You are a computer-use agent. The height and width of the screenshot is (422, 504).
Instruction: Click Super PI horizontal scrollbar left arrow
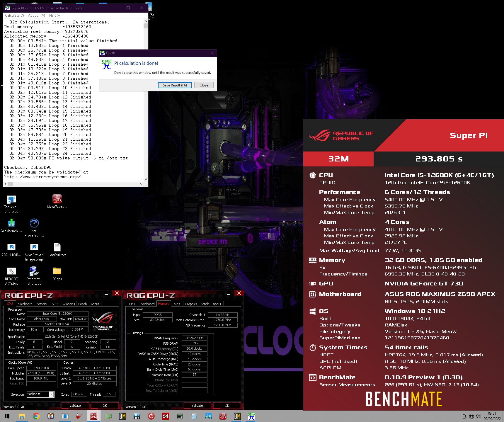(5, 184)
